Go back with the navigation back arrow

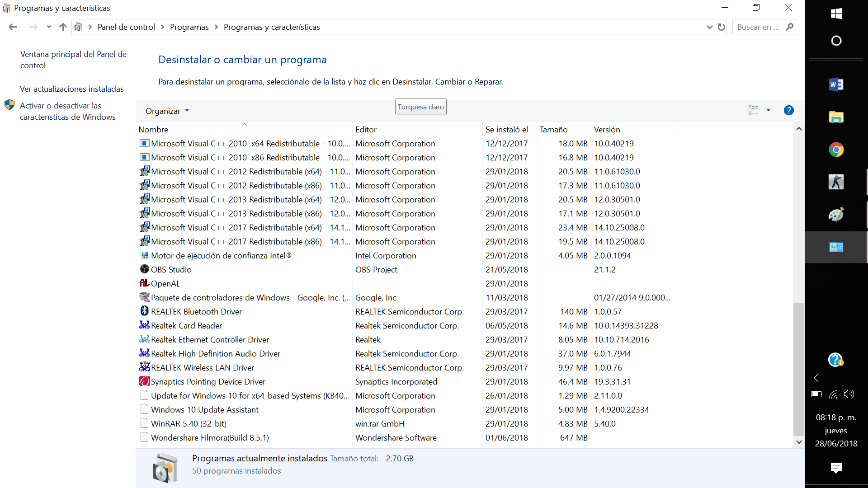click(x=13, y=27)
